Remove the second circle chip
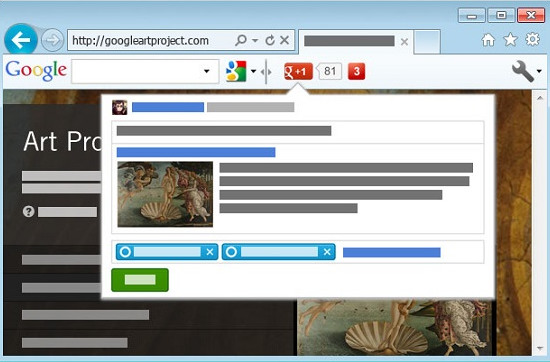The height and width of the screenshot is (362, 550). (x=327, y=252)
